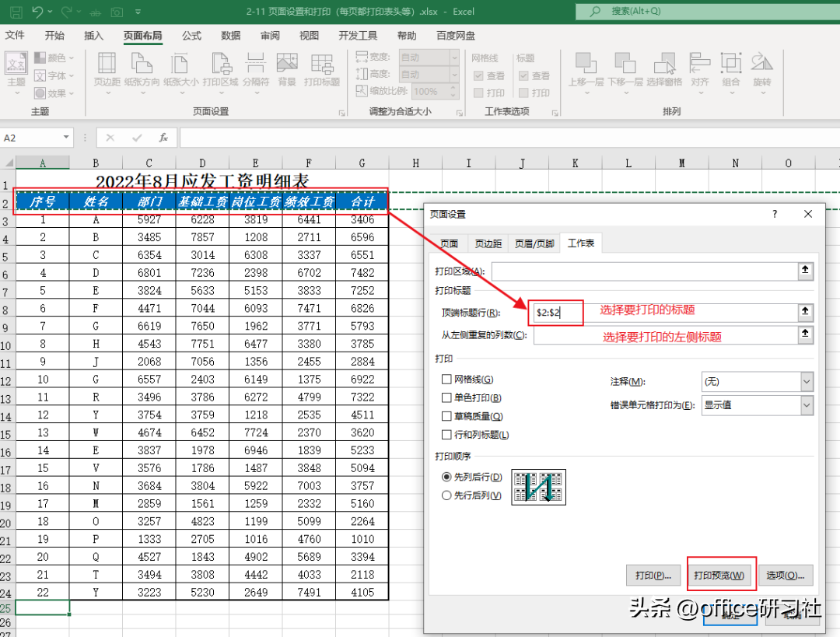Click the search box 搜索(Alt+Q)
The height and width of the screenshot is (637, 840).
[x=707, y=11]
